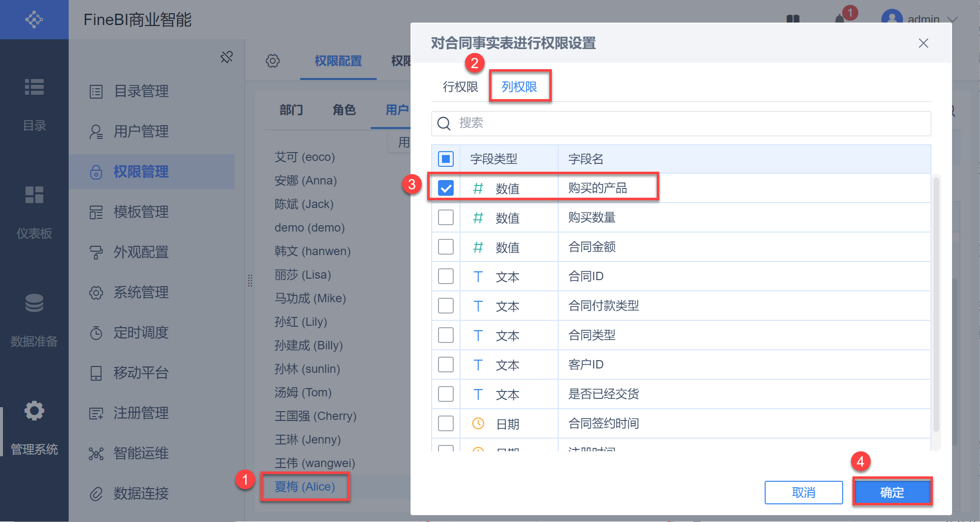Click the FineBI logo icon
The height and width of the screenshot is (522, 980).
[34, 20]
